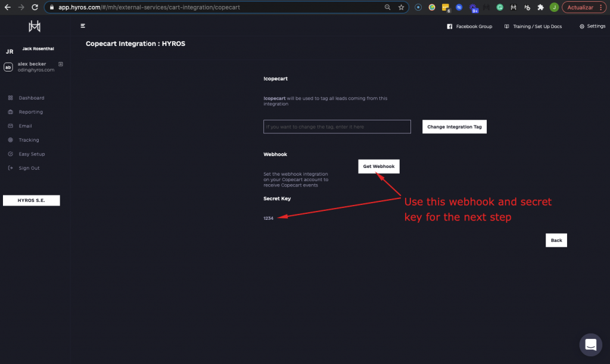
Task: Click the Training docs book icon
Action: pyautogui.click(x=506, y=26)
